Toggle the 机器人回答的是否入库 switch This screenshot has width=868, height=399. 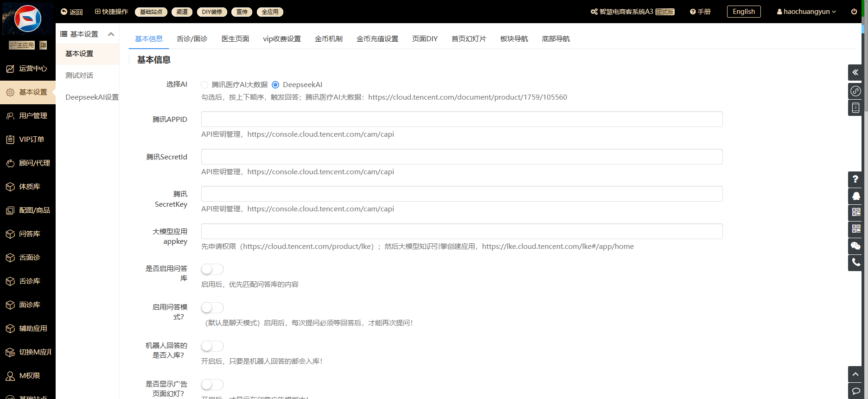point(212,346)
